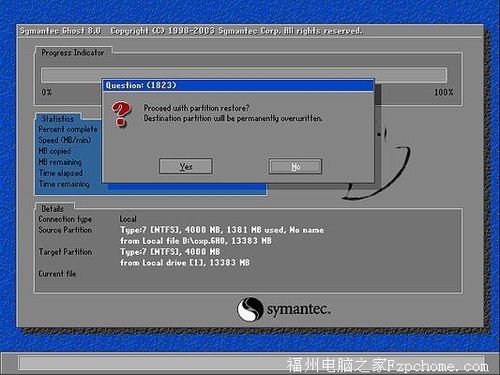The height and width of the screenshot is (375, 500).
Task: Click the red question mark icon
Action: 121,114
